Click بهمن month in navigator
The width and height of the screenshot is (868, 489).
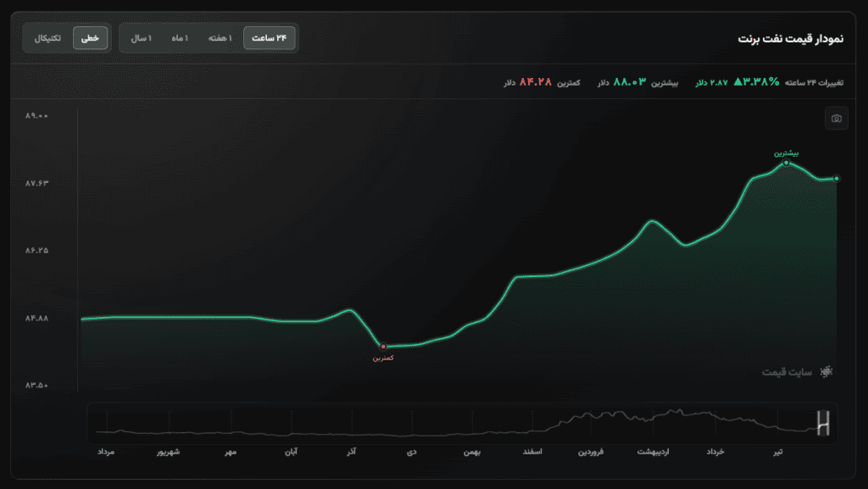pyautogui.click(x=472, y=452)
